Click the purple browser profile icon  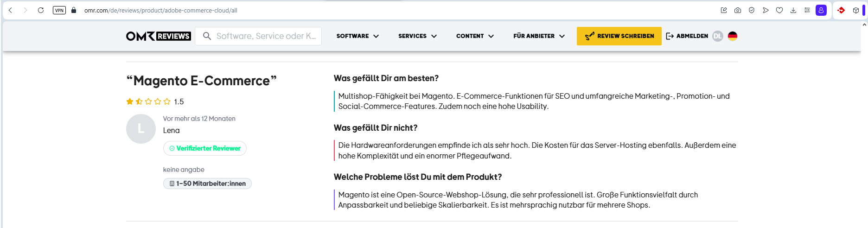[821, 10]
